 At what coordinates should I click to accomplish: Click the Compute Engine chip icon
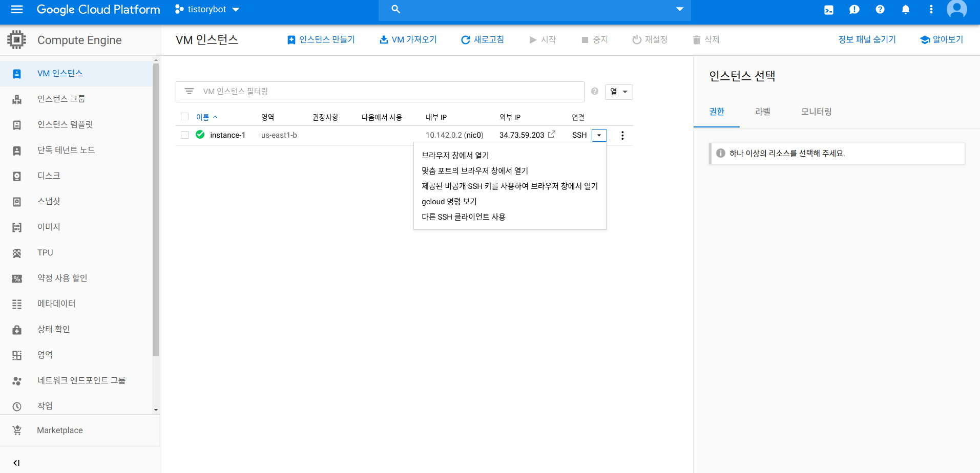click(x=16, y=39)
